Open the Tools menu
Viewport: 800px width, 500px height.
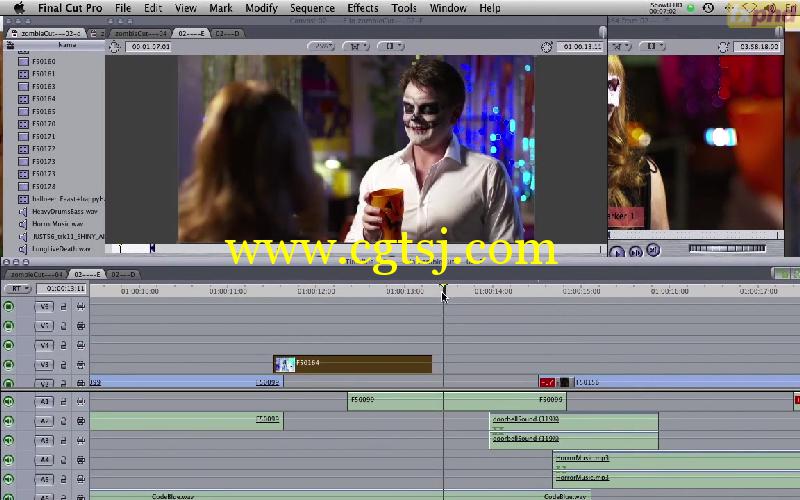point(404,8)
